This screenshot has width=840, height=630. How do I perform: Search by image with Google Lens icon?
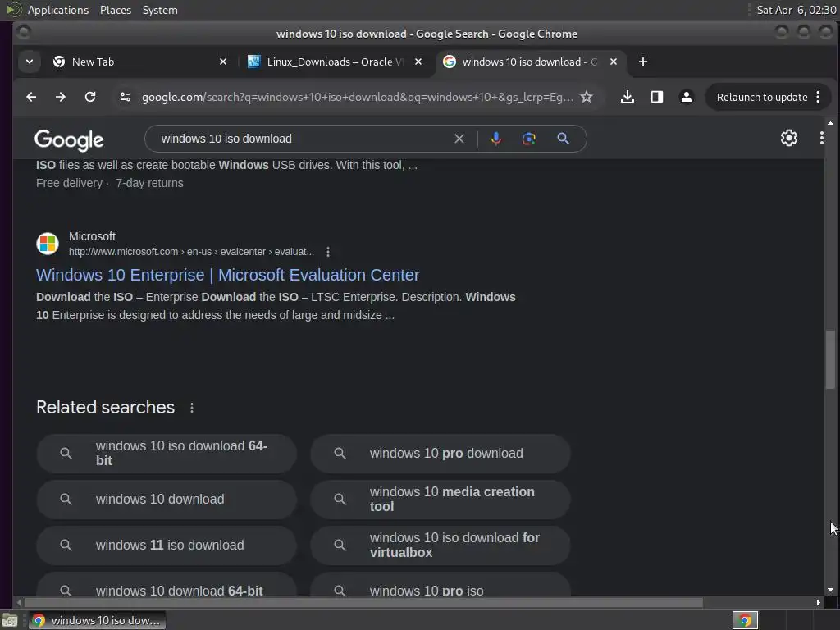pos(529,139)
